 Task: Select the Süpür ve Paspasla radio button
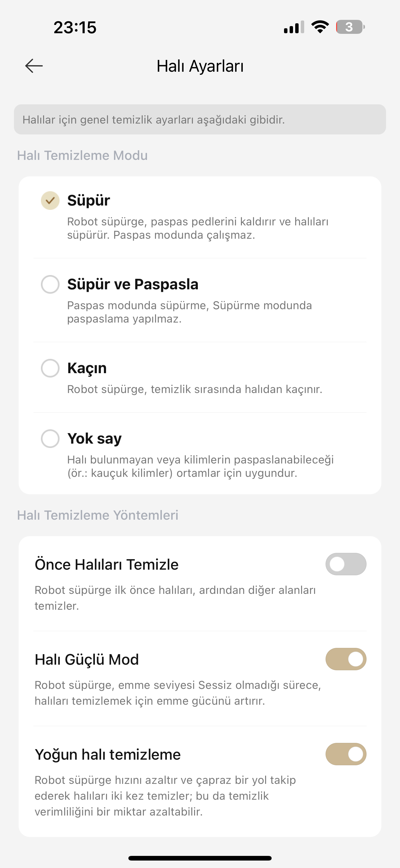tap(50, 284)
